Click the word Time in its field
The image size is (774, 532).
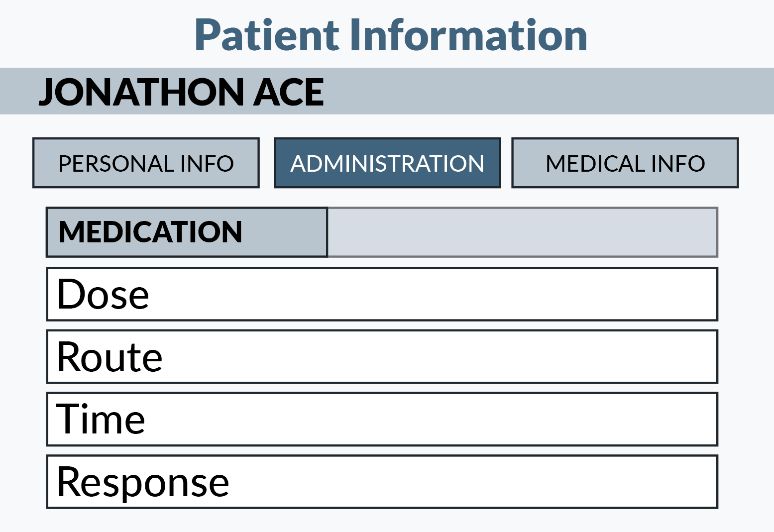click(x=101, y=420)
